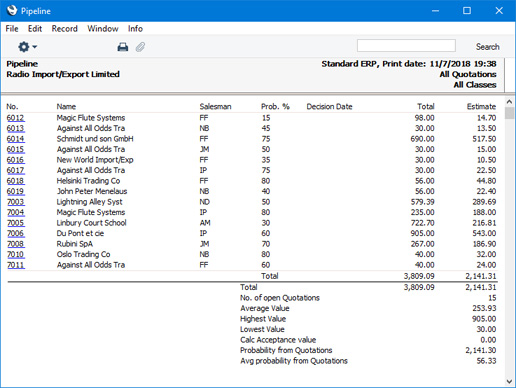
Task: Click 'Avg probability from Quotations' label
Action: (x=294, y=361)
